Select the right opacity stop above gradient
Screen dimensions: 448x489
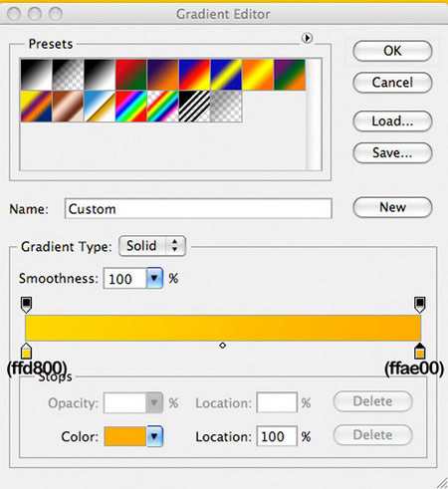(420, 305)
